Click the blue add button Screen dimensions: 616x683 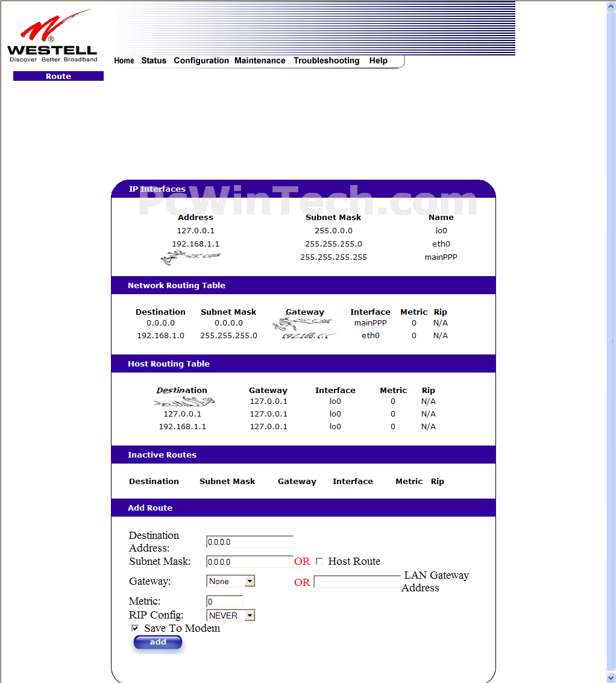(158, 642)
